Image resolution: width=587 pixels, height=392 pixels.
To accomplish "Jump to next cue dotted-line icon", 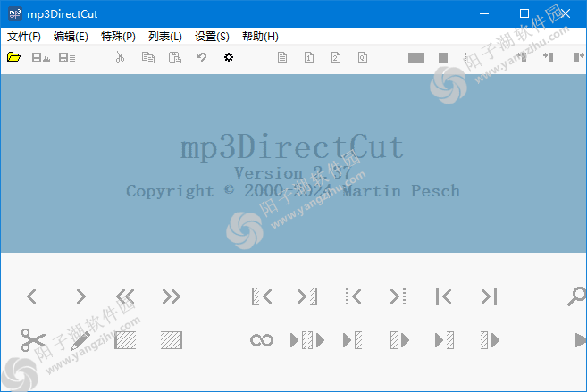I will click(398, 296).
